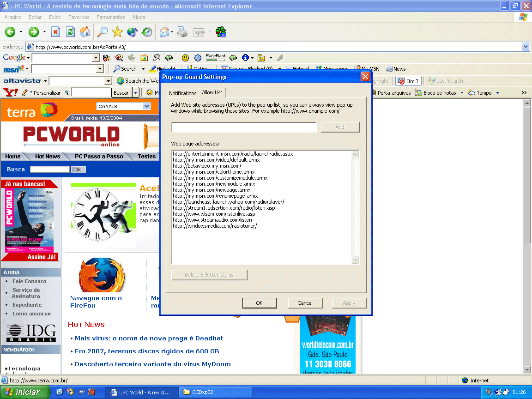Screen dimensions: 532x399
Task: Expand Yahoo toolbar overflow chevron
Action: pyautogui.click(x=524, y=93)
